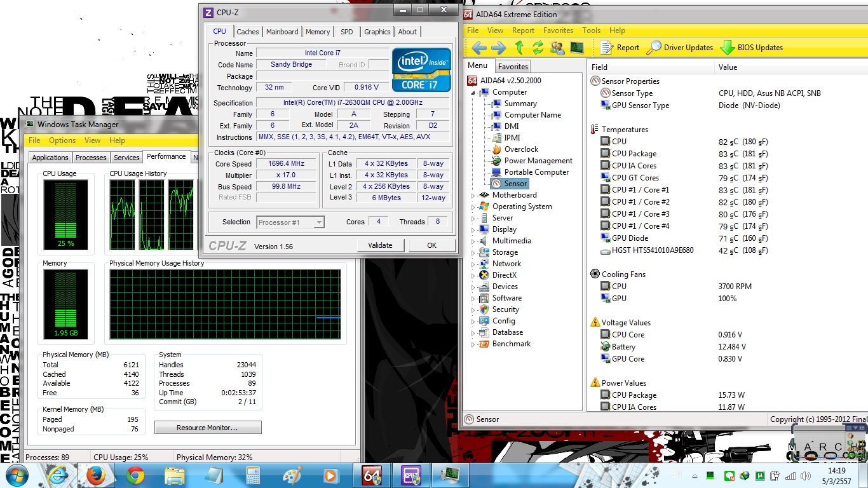Click OK in the CPU-Z window

point(431,245)
